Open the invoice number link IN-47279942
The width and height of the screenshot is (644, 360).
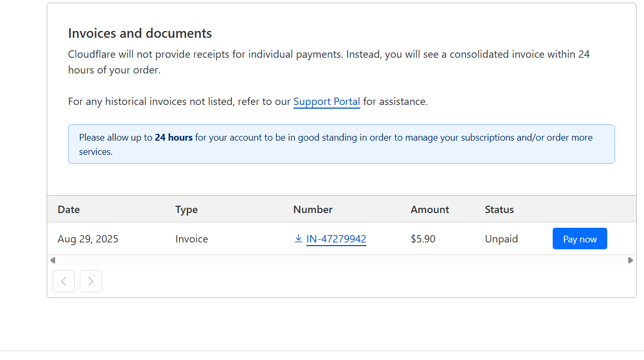(336, 239)
